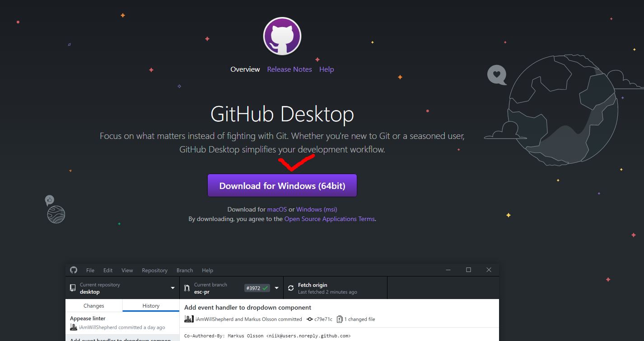Click the changed file diff icon
644x341 pixels.
tap(340, 319)
